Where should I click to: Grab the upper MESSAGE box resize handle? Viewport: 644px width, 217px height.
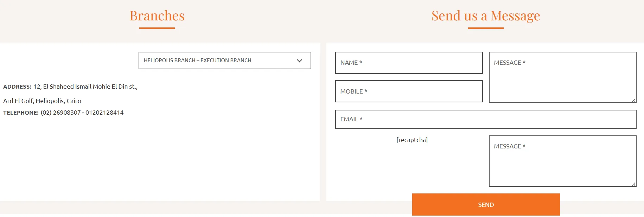point(633,101)
